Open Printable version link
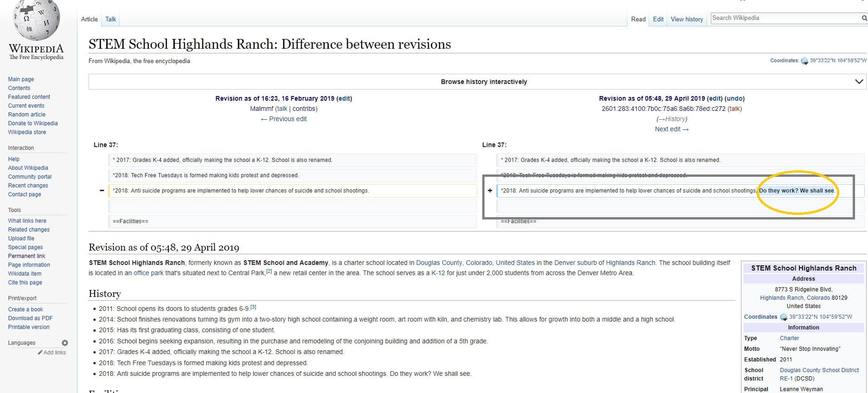Viewport: 868px width, 393px height. coord(29,327)
